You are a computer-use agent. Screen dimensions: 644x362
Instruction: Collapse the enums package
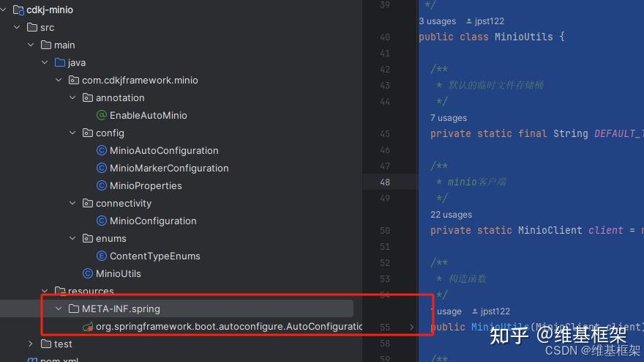[72, 238]
